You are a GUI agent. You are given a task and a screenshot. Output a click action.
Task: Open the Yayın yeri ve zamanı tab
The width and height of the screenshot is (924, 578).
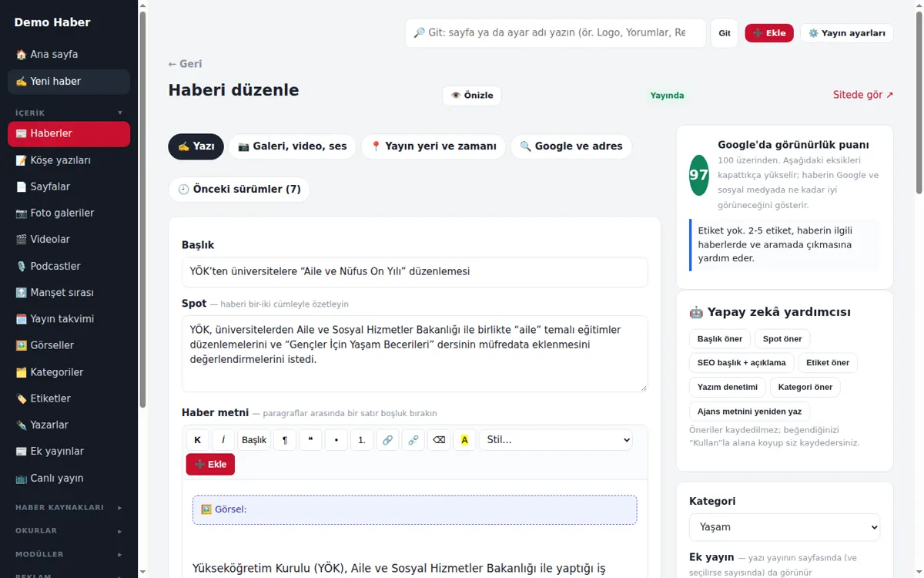[434, 146]
